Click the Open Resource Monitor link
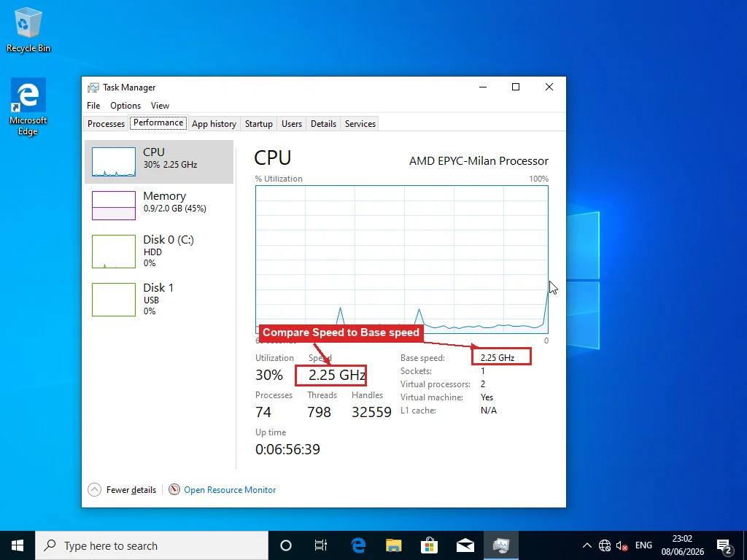The image size is (747, 560). coord(230,489)
